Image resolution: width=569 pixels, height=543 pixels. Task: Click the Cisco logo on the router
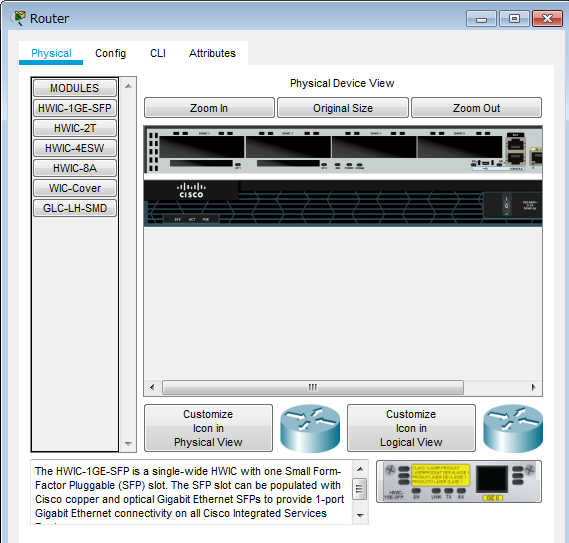[x=191, y=190]
